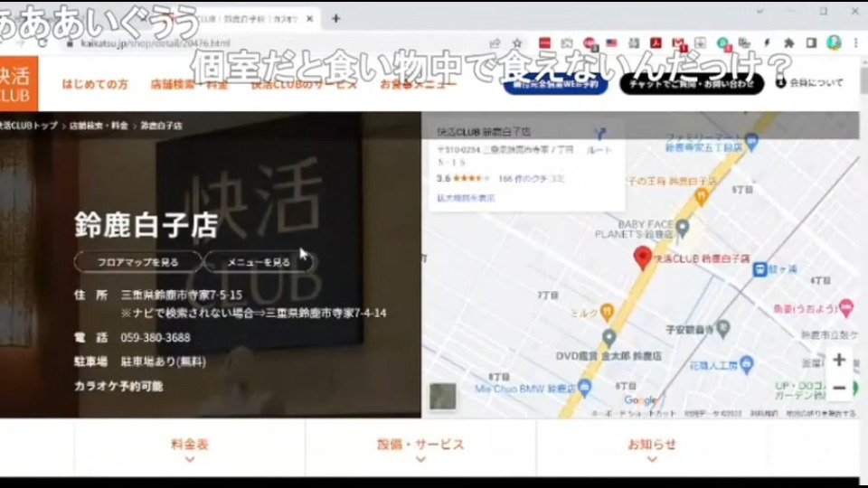Screen dimensions: 868x488
Task: Expand the 料金表 section chevron
Action: coord(189,459)
